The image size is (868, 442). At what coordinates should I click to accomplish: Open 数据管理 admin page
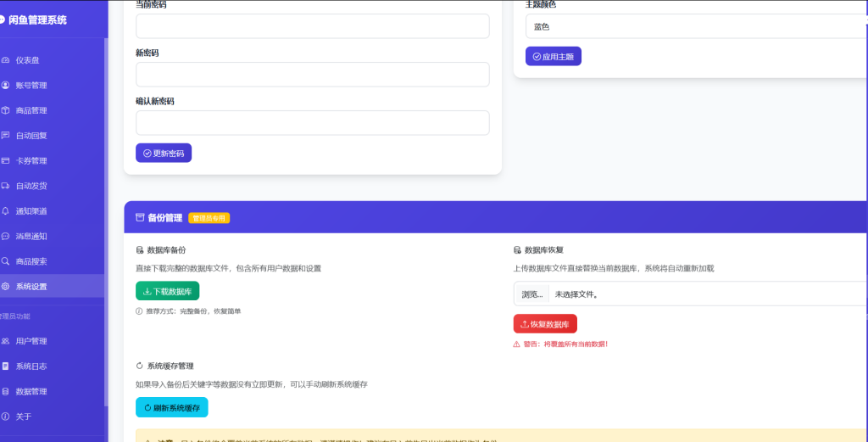[52, 391]
